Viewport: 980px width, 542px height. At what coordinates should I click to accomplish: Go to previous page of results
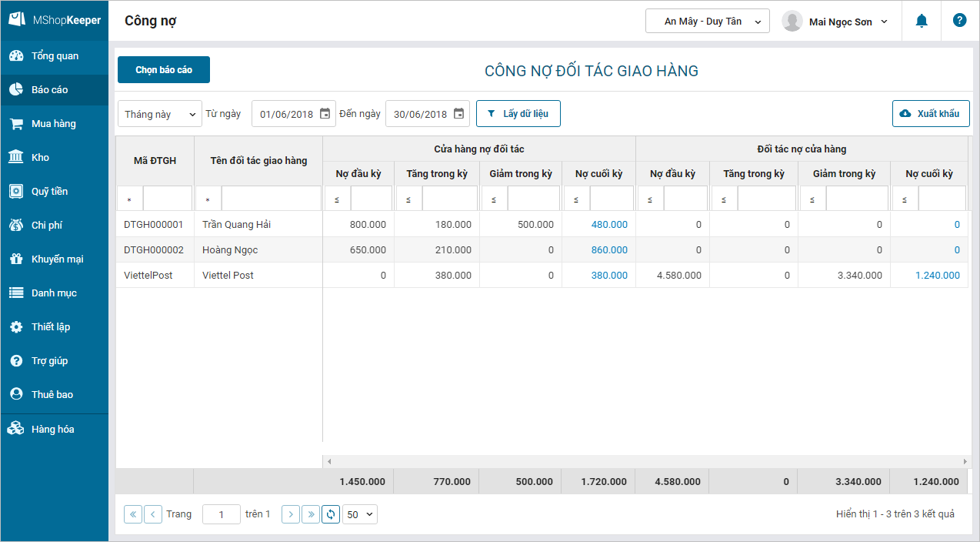tap(153, 514)
